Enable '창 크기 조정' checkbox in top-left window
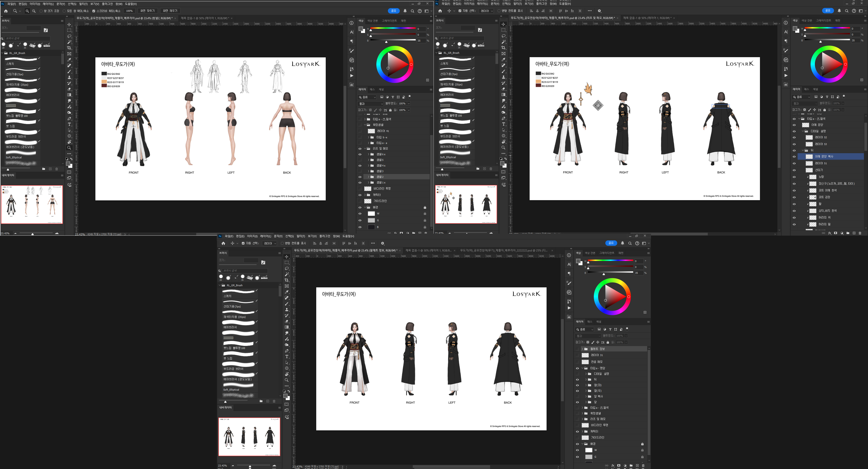 click(41, 11)
